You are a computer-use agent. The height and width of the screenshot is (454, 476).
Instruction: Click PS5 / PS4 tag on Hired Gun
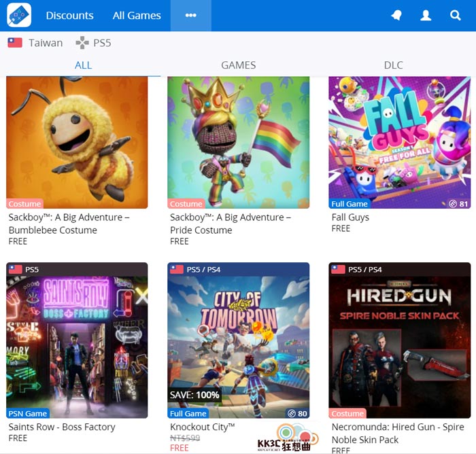click(x=365, y=270)
